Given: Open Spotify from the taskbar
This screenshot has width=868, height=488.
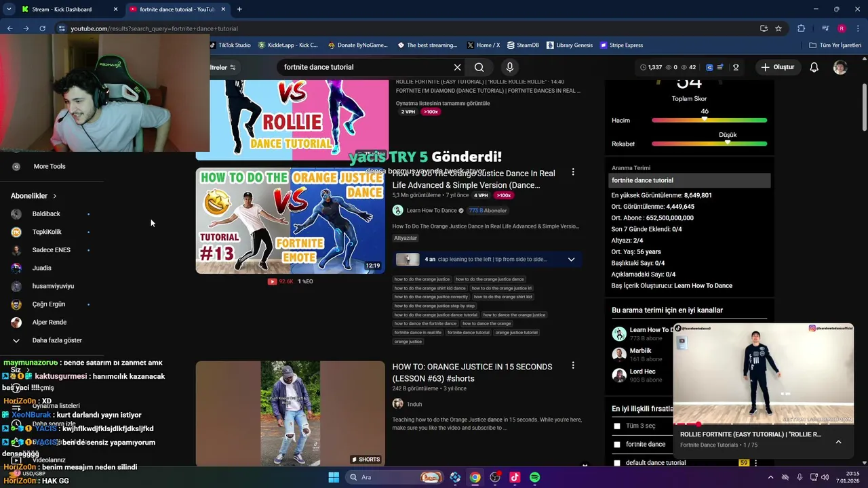Looking at the screenshot, I should click(x=534, y=477).
